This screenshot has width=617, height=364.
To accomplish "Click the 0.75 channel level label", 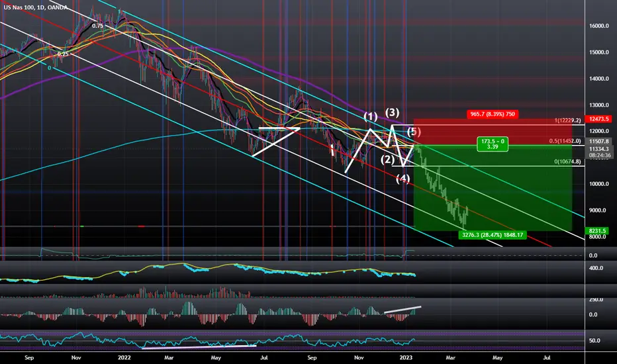I will point(97,26).
